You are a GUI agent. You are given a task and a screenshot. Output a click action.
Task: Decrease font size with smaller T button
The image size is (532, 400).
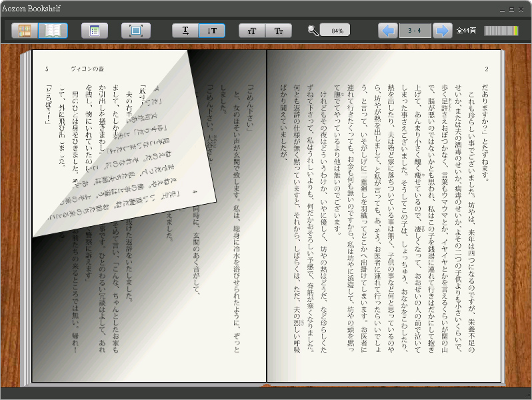click(279, 31)
